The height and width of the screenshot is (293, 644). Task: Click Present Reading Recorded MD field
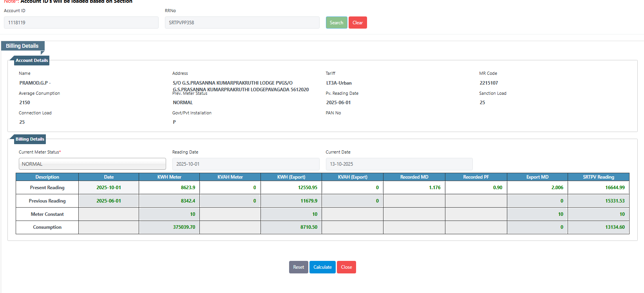pyautogui.click(x=414, y=188)
